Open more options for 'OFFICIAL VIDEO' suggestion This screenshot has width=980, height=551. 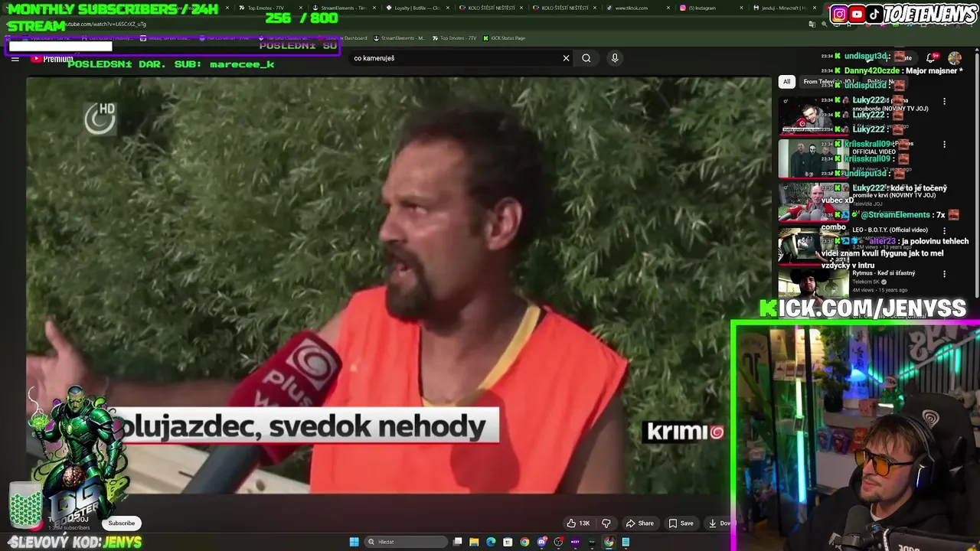coord(944,144)
